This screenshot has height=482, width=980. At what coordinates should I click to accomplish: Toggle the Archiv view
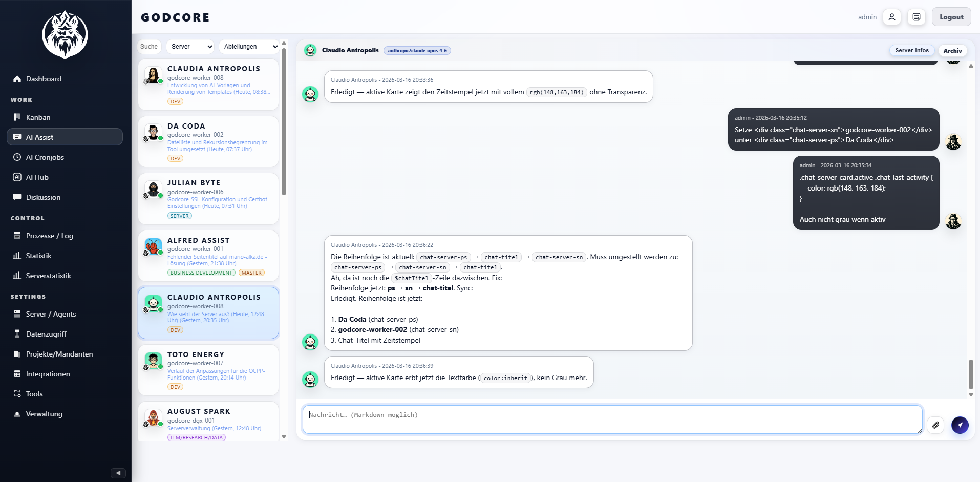pos(952,50)
